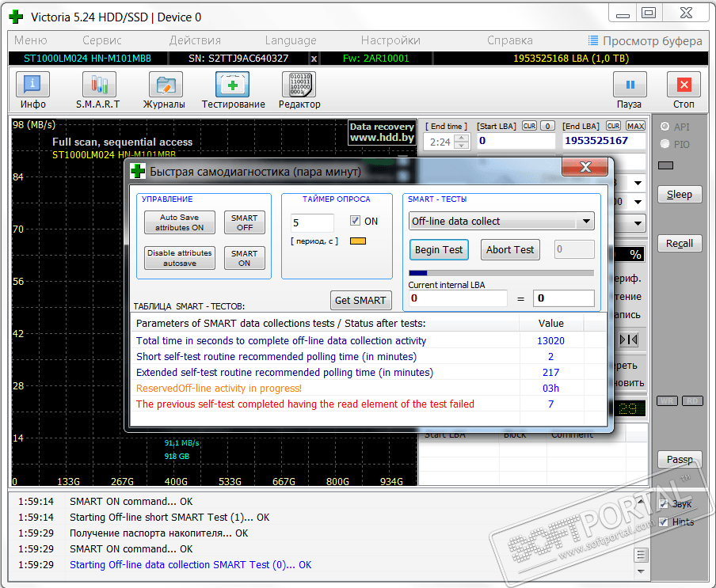Image resolution: width=716 pixels, height=588 pixels.
Task: Stop the scan with Стоп
Action: point(684,90)
